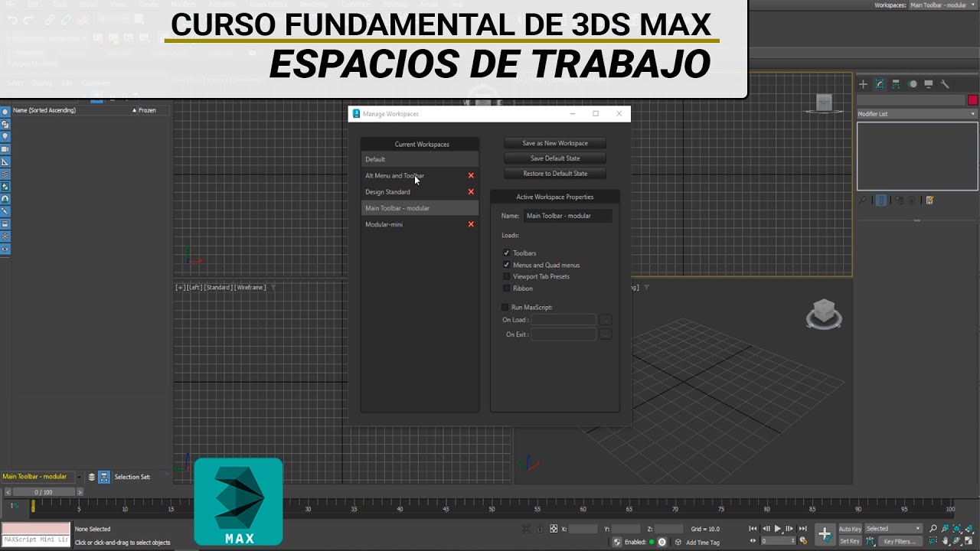
Task: Open the [Left] viewport label menu
Action: tap(194, 288)
